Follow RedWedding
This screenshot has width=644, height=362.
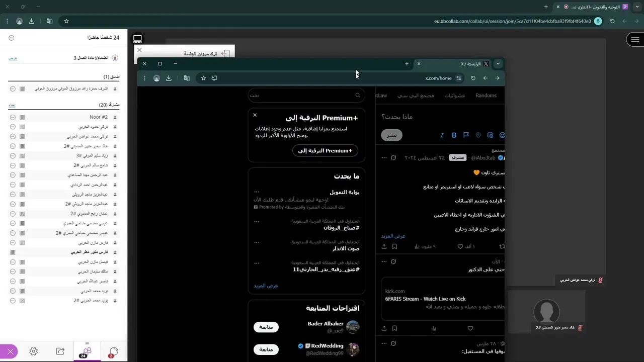266,349
